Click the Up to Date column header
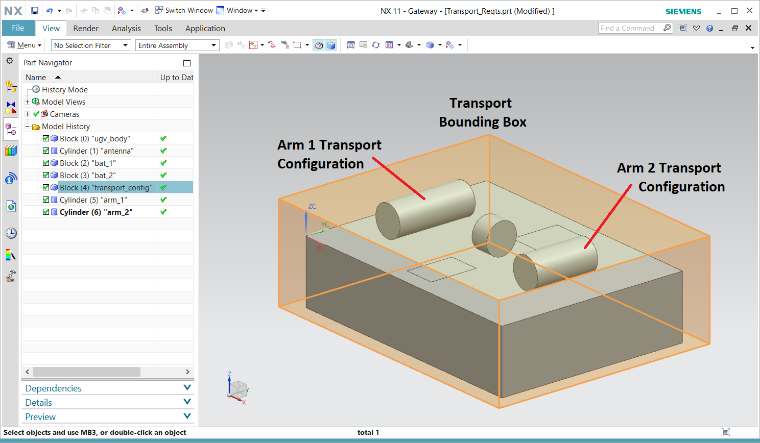The height and width of the screenshot is (443, 760). click(x=176, y=77)
